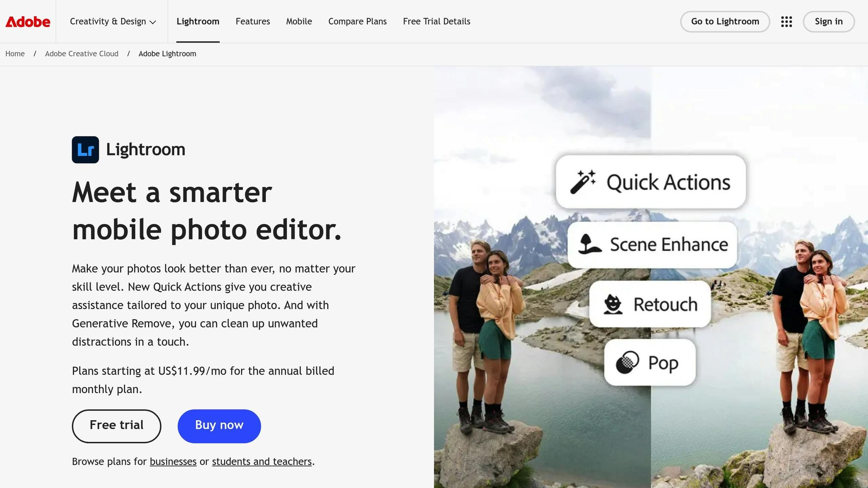This screenshot has width=868, height=488.
Task: Expand the Creativity & Design dropdown
Action: pyautogui.click(x=113, y=22)
